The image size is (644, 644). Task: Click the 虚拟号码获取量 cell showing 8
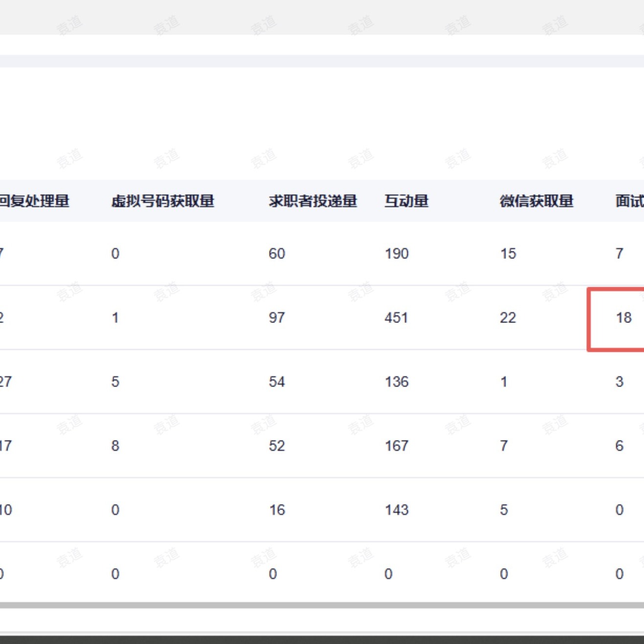click(x=115, y=446)
